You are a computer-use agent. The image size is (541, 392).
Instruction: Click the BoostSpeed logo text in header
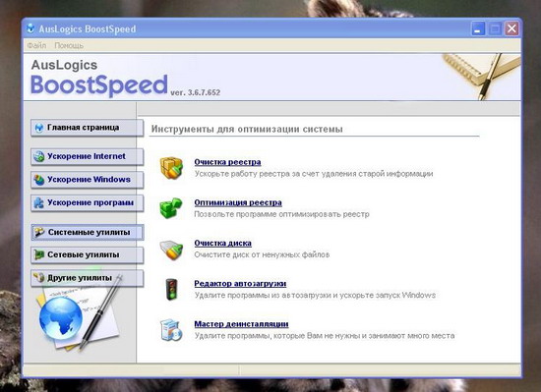(99, 85)
